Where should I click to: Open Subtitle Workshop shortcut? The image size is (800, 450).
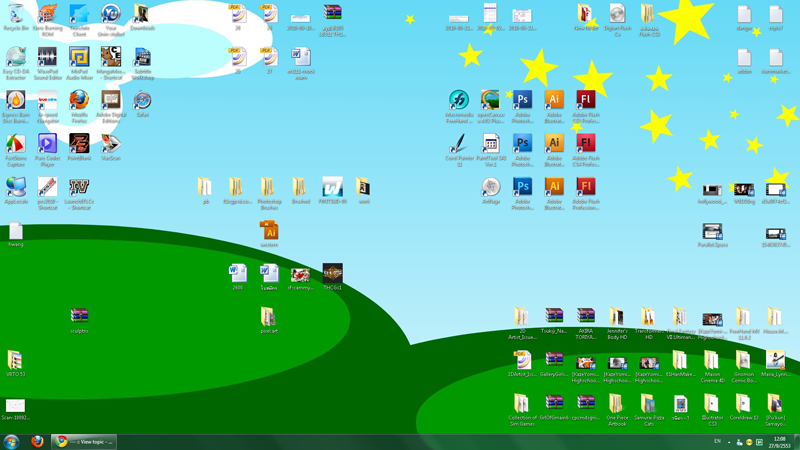click(142, 63)
